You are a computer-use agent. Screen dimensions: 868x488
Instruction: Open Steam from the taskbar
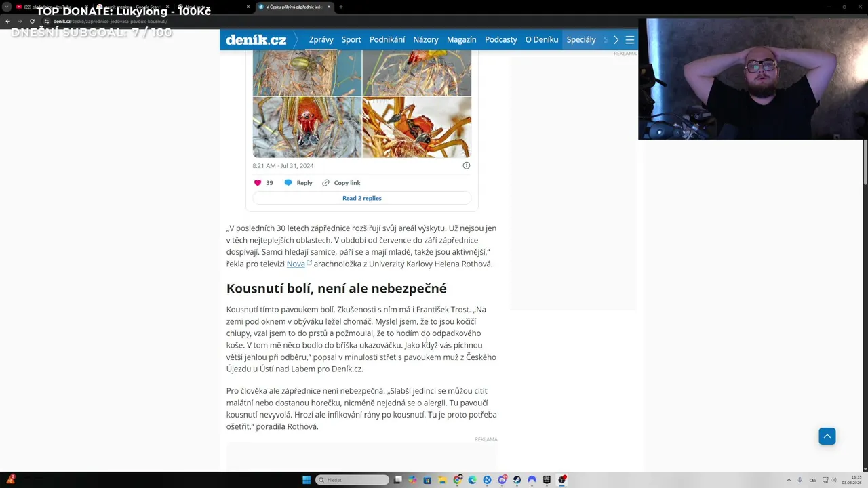[517, 480]
